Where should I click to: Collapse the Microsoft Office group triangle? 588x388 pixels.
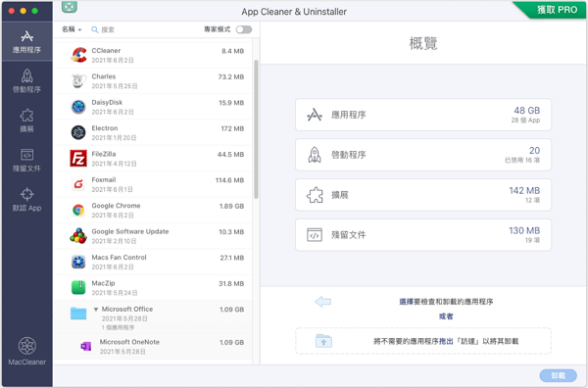96,310
